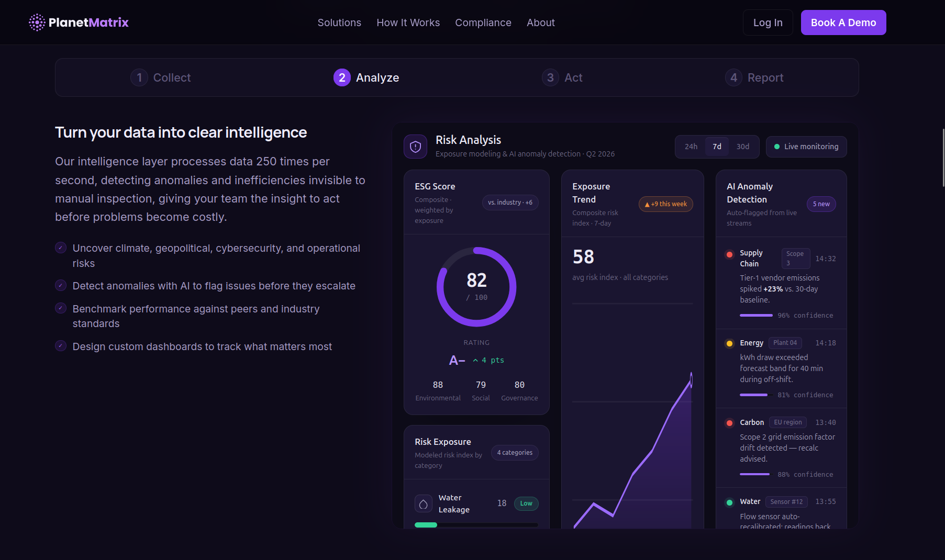Toggle the Live monitoring pill
This screenshot has width=945, height=560.
coord(806,147)
